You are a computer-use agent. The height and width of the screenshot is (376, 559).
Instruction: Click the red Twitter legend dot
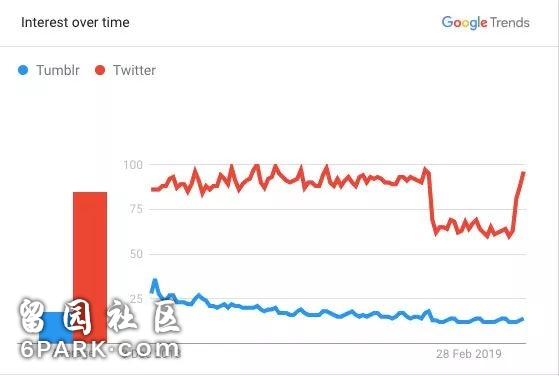[x=100, y=70]
